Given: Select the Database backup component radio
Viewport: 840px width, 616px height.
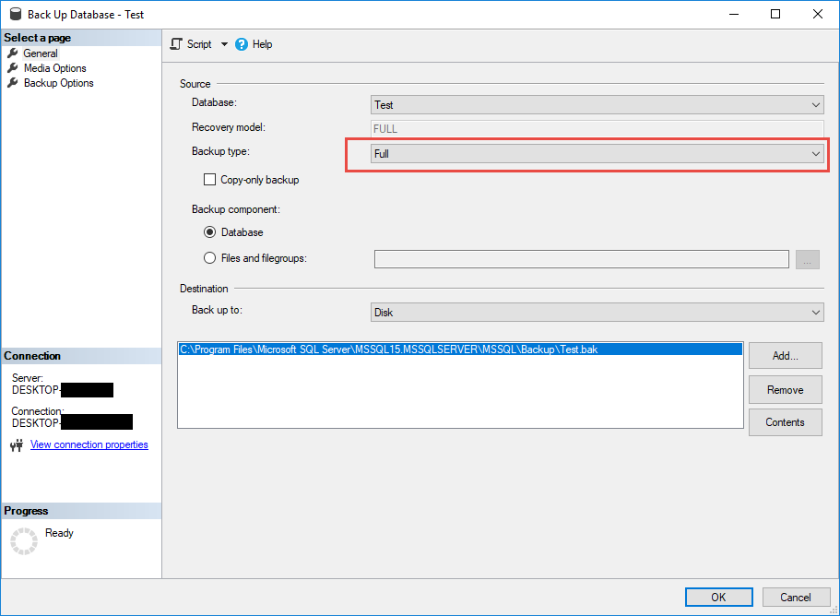Looking at the screenshot, I should click(x=210, y=232).
